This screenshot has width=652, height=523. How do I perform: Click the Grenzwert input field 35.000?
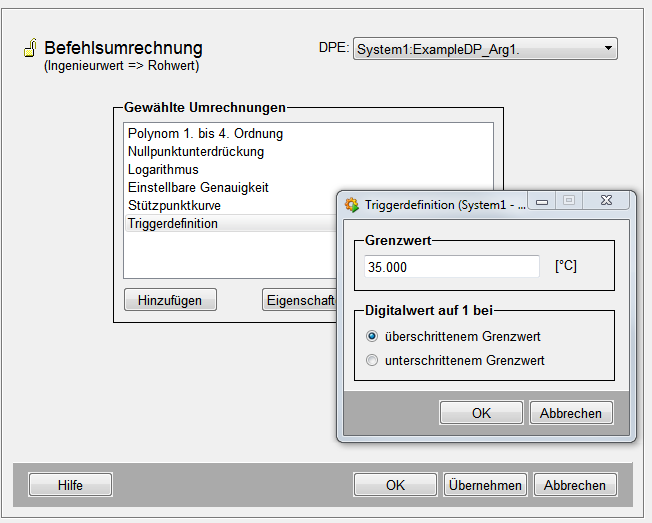452,267
